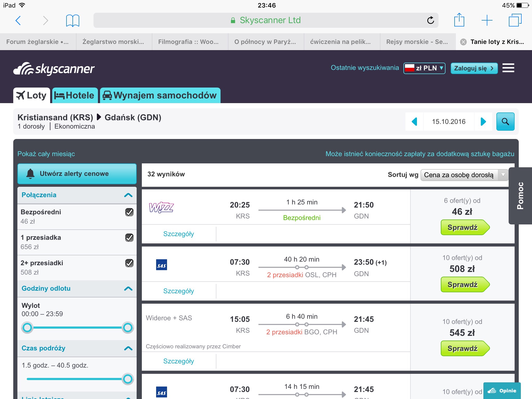The width and height of the screenshot is (532, 399).
Task: Switch to 'Filmografia :: Woo...' browser tab
Action: click(x=190, y=42)
